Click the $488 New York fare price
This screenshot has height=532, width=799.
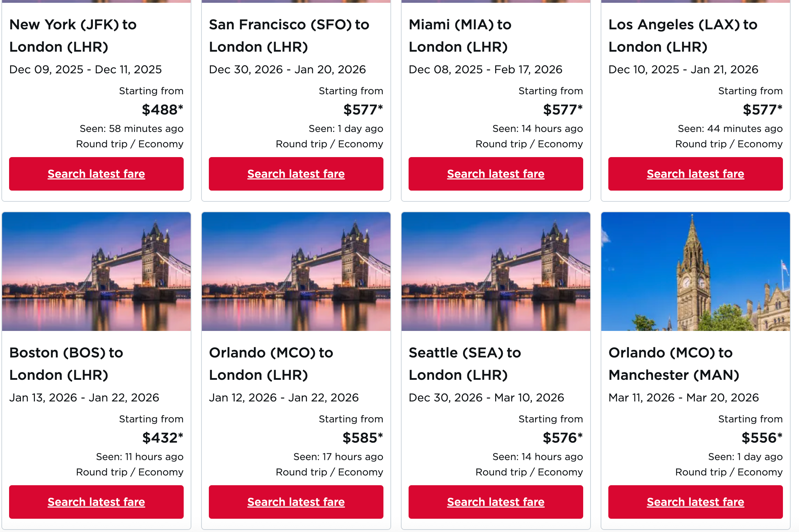162,109
